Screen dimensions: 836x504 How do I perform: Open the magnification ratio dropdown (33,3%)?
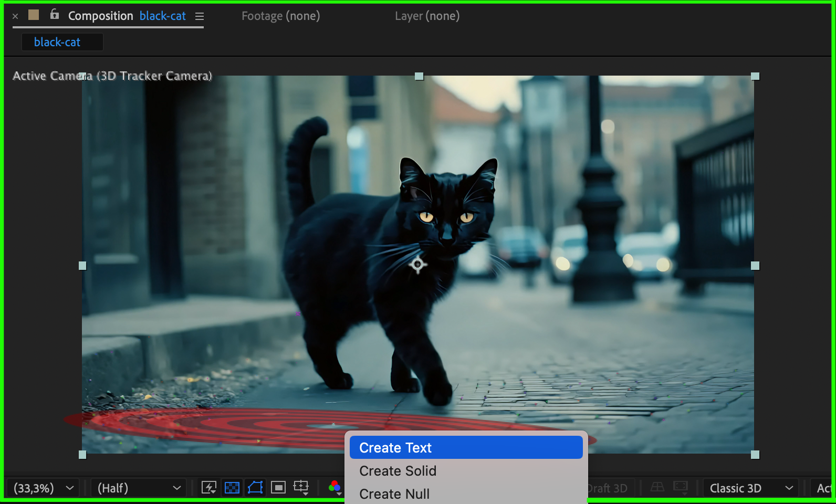point(43,488)
